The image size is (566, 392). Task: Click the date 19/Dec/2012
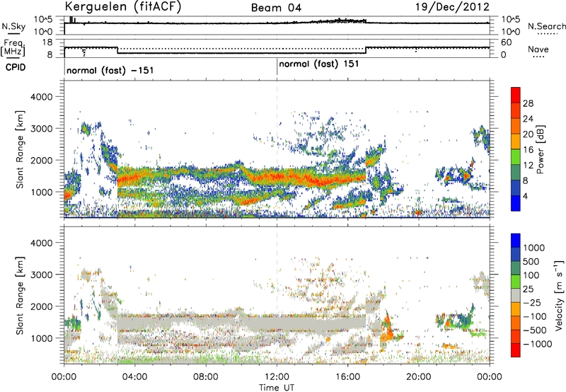point(452,7)
